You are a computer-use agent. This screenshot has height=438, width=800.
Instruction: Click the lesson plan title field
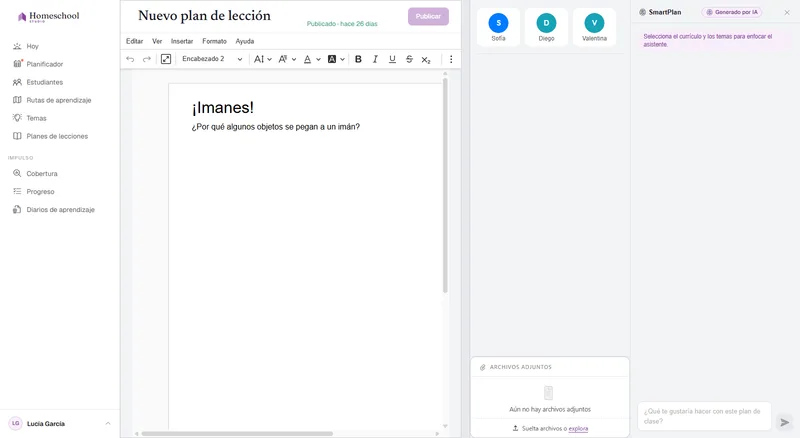(x=205, y=16)
